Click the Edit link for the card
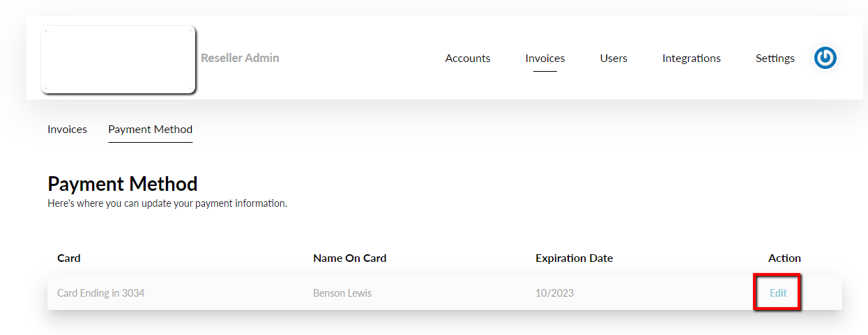The height and width of the screenshot is (335, 868). click(x=778, y=293)
